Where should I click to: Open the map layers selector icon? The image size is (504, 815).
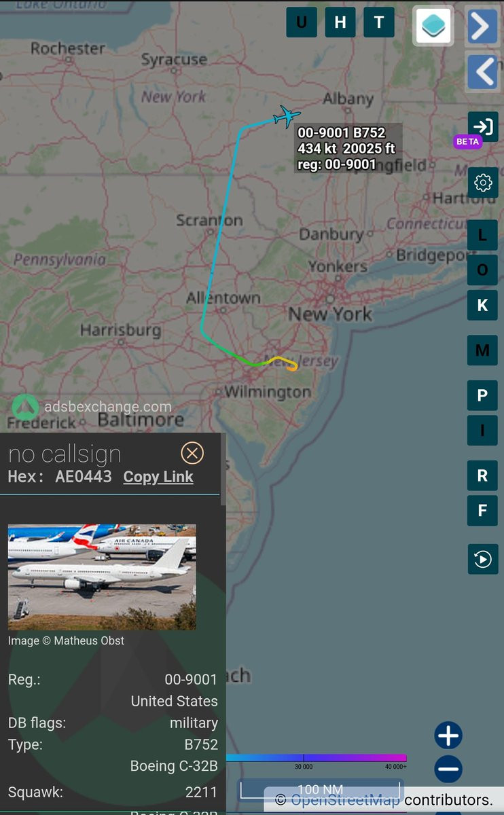433,26
